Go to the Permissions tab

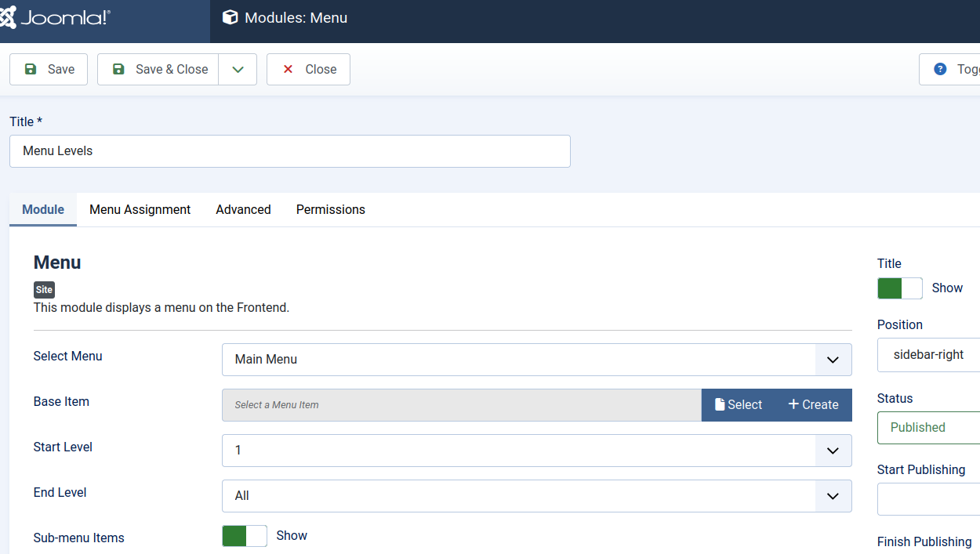coord(330,209)
